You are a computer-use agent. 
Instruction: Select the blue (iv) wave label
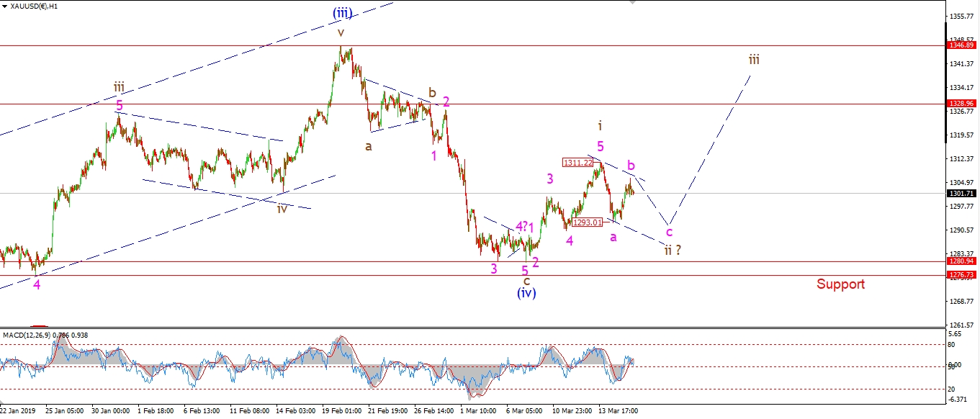click(526, 293)
